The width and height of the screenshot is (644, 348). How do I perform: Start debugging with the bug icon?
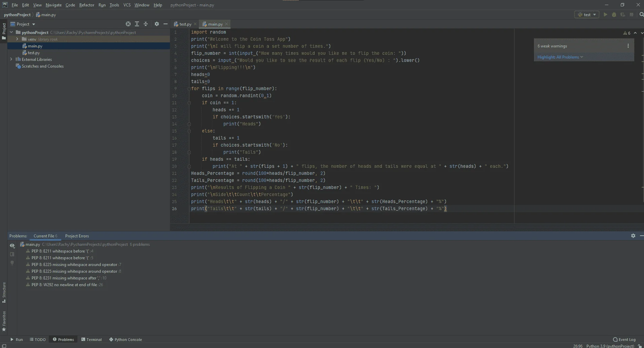614,14
